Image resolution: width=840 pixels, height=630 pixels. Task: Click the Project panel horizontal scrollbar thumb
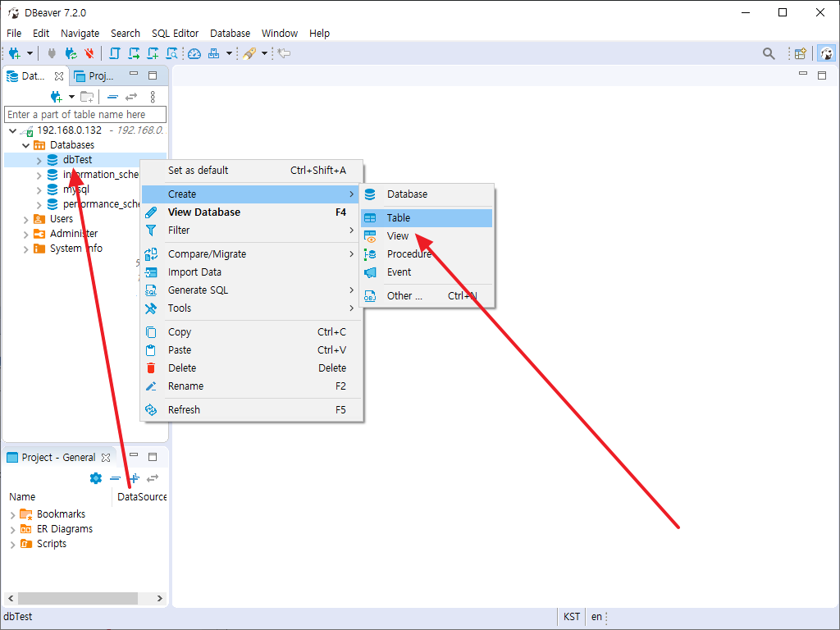point(78,598)
